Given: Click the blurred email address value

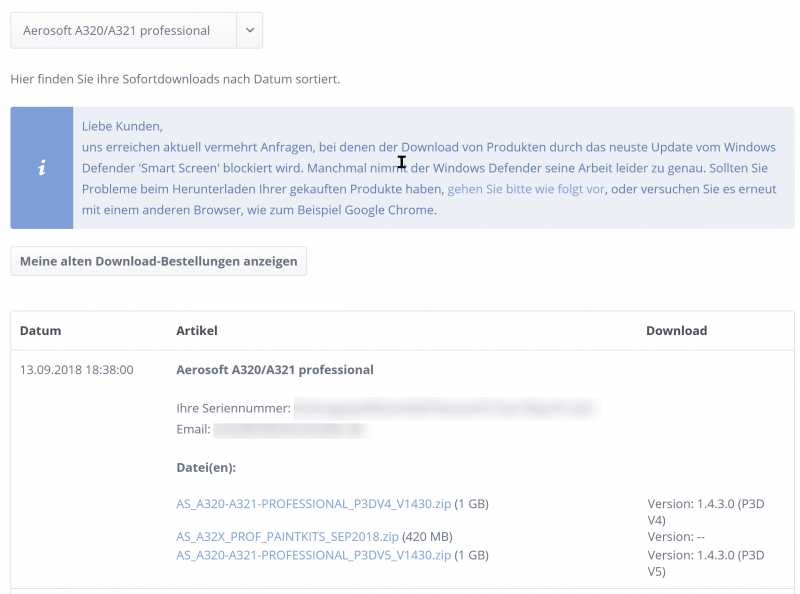Looking at the screenshot, I should coord(291,430).
